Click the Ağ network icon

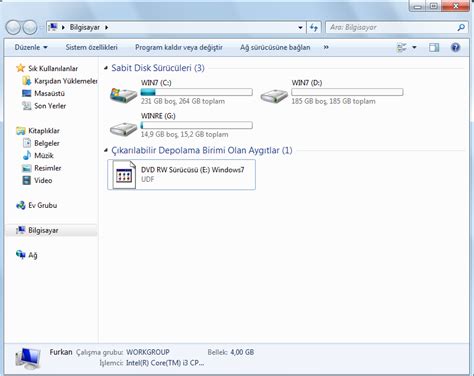pyautogui.click(x=21, y=255)
